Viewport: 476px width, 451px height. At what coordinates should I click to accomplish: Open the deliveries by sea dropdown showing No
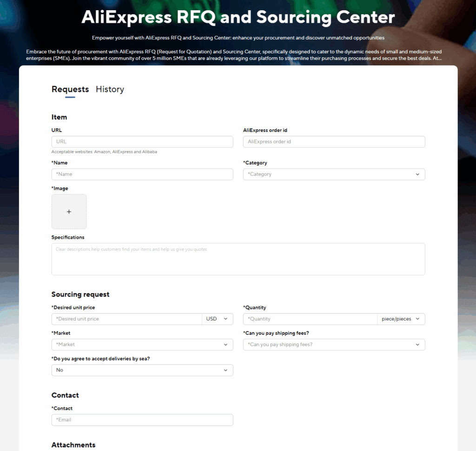tap(142, 370)
